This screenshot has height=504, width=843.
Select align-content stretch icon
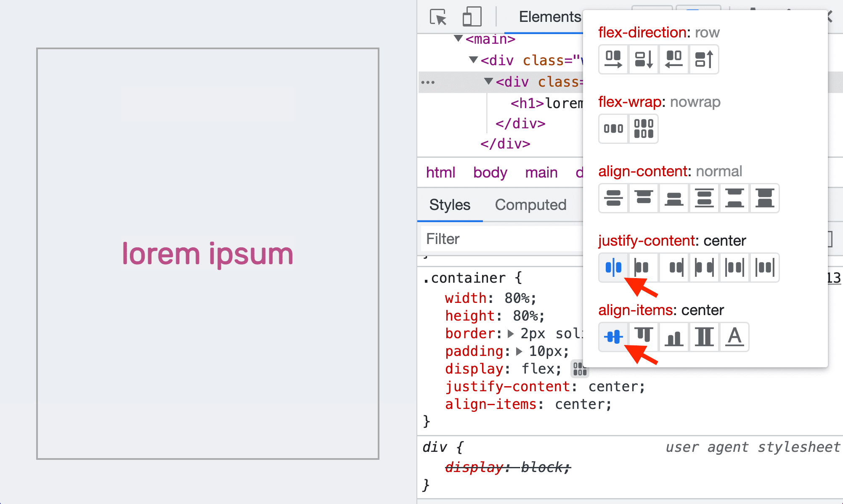click(x=764, y=198)
